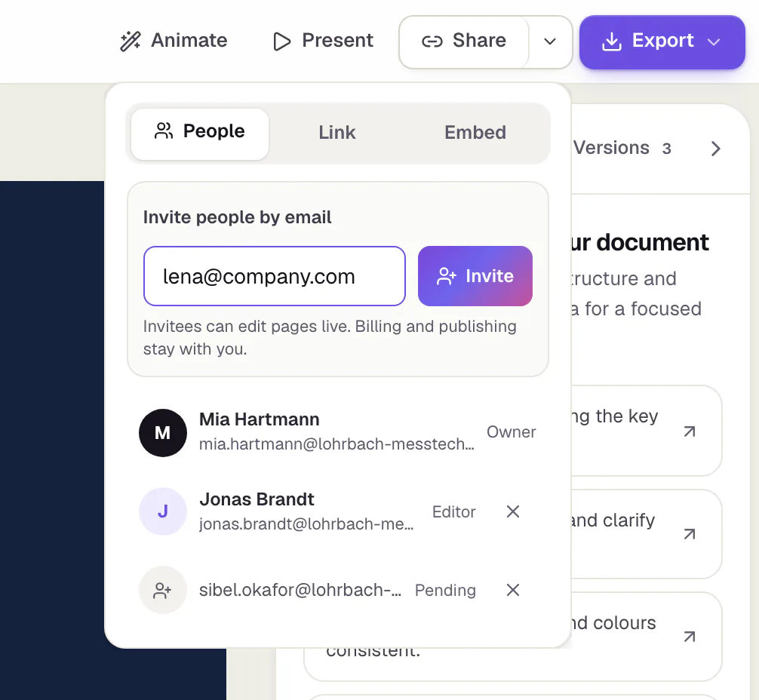Open the Share options dropdown chevron
The width and height of the screenshot is (759, 700).
(x=550, y=41)
